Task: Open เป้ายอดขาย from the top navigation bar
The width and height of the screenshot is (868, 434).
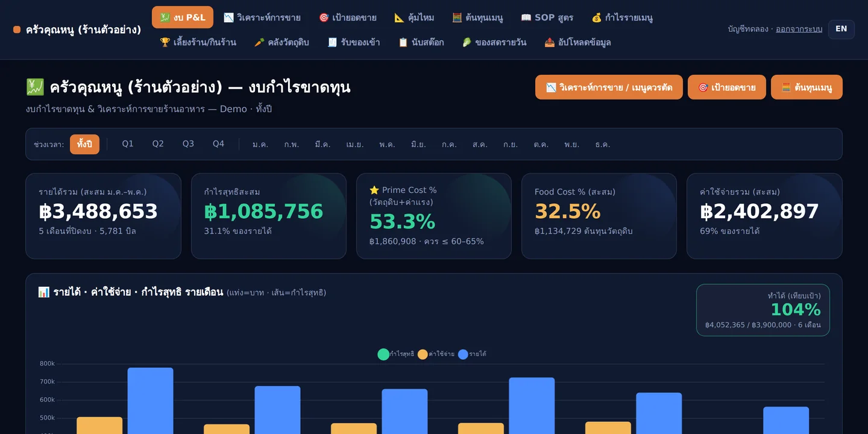Action: pos(348,17)
